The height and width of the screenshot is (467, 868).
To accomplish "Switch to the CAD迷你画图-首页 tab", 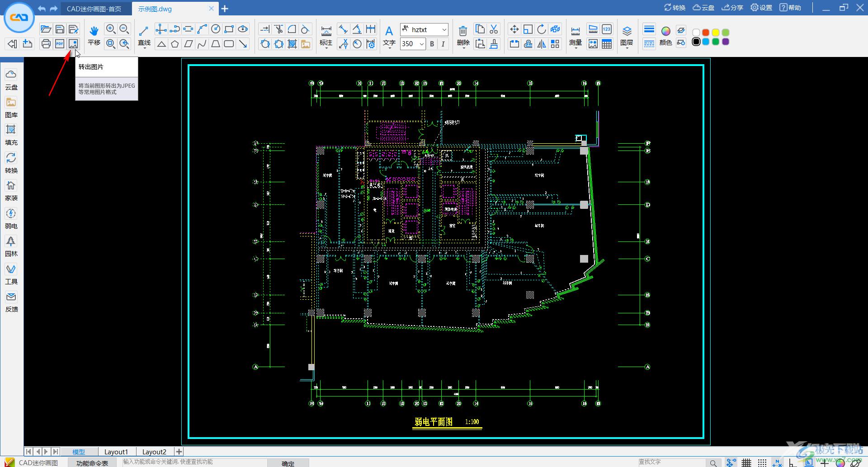I will click(94, 9).
